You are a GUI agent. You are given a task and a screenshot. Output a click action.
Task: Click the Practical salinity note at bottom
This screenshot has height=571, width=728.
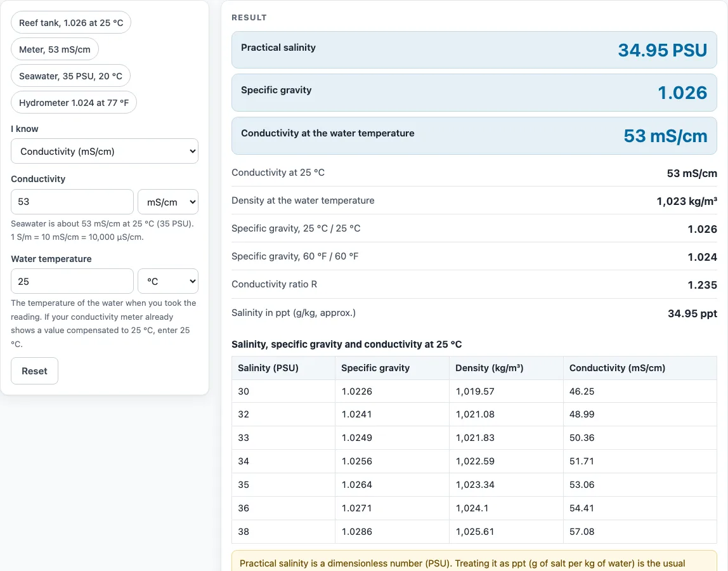[x=474, y=561]
